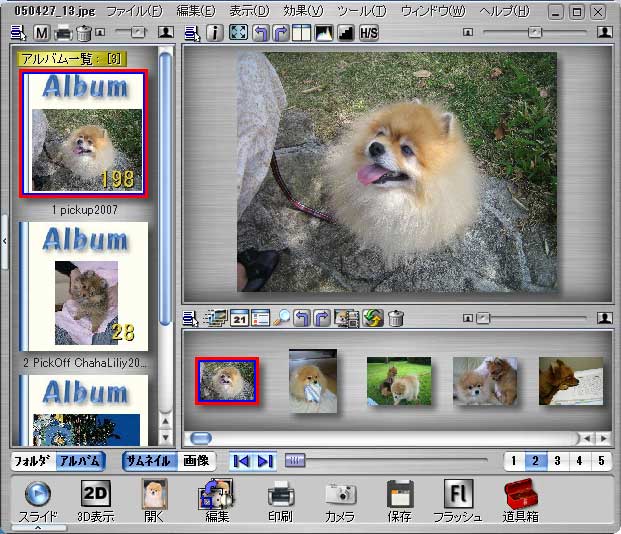Viewport: 621px width, 534px height.
Task: Open the ツール menu
Action: coord(359,11)
